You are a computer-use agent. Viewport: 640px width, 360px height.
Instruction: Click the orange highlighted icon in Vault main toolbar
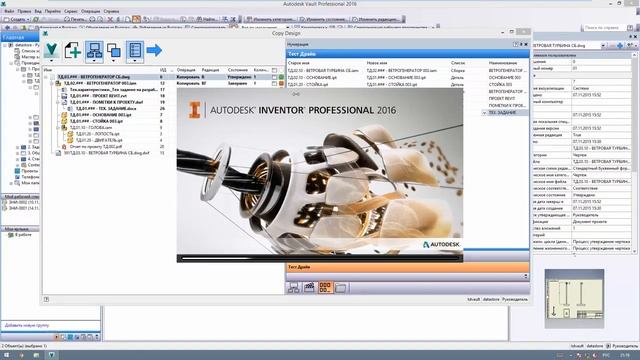tap(136, 19)
